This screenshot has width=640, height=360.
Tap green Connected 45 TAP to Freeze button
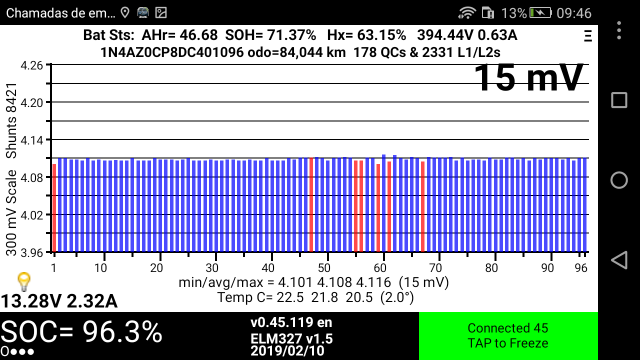508,336
